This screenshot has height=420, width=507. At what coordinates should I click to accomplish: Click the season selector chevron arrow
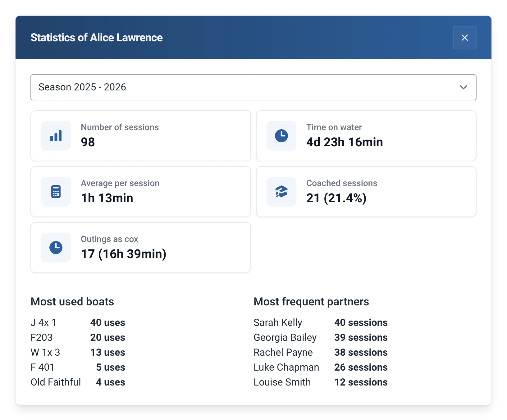463,87
